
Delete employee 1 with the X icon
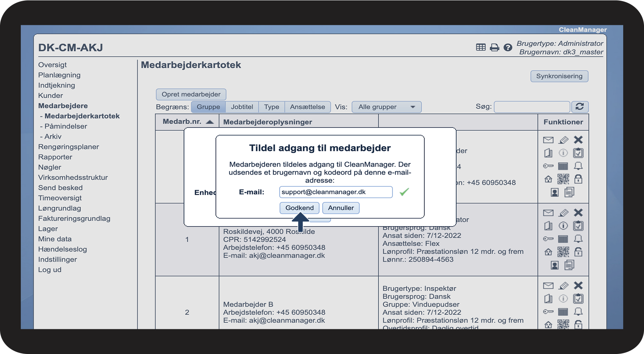click(578, 213)
